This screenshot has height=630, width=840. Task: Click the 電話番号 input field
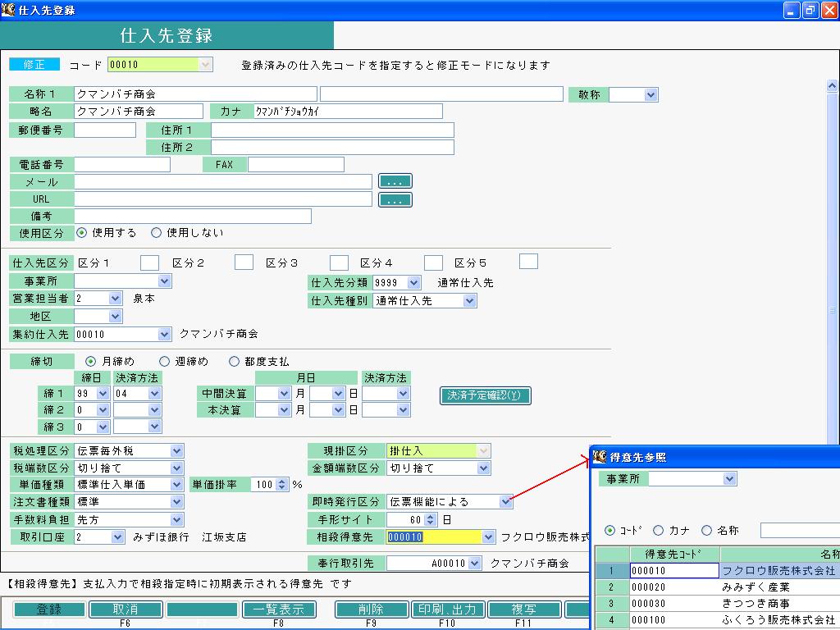pos(121,164)
